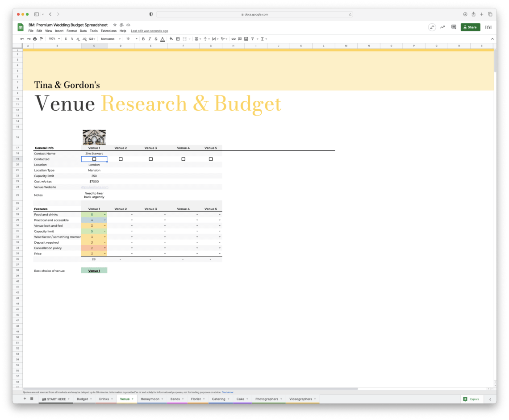Check Contacted box for Venue 2

[x=121, y=159]
